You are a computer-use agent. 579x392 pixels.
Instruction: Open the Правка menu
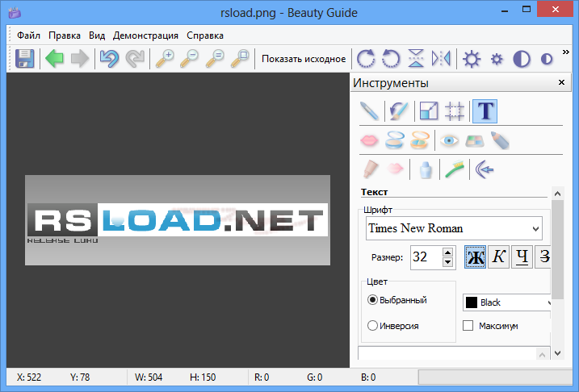click(x=65, y=35)
